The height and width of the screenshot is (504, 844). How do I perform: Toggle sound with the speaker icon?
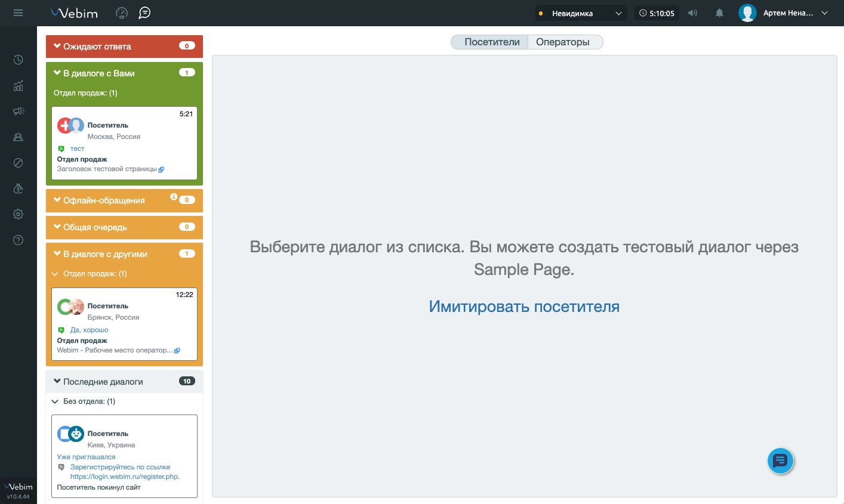[x=692, y=13]
